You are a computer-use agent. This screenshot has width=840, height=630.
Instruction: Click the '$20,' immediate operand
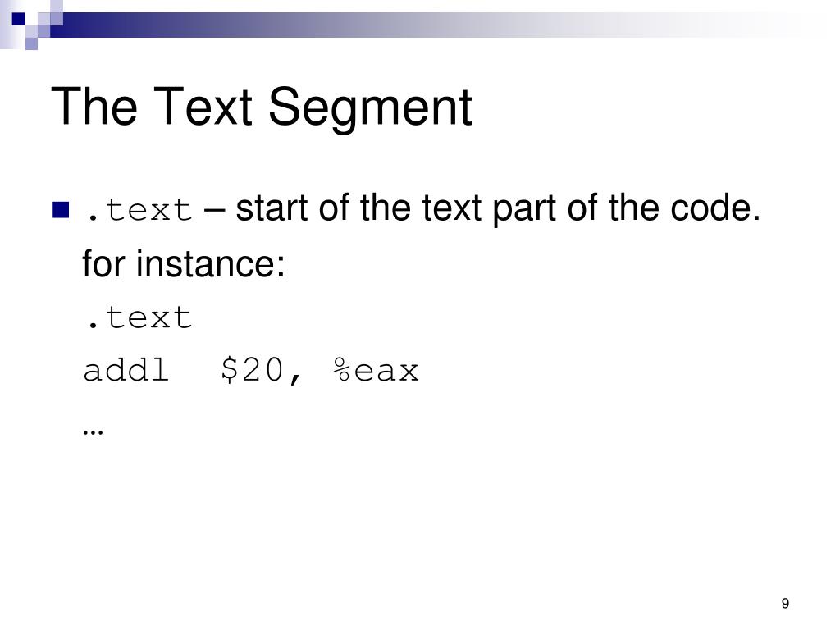(x=262, y=370)
